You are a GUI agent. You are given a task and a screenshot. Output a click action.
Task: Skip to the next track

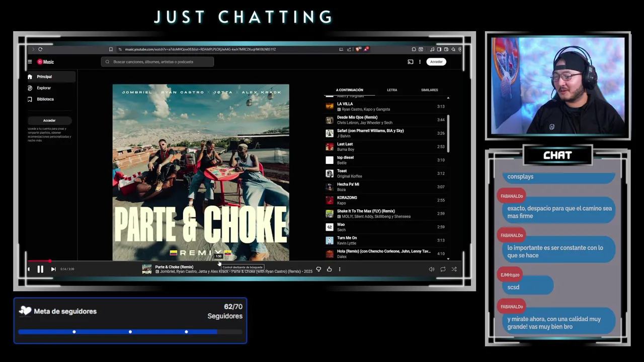point(53,269)
